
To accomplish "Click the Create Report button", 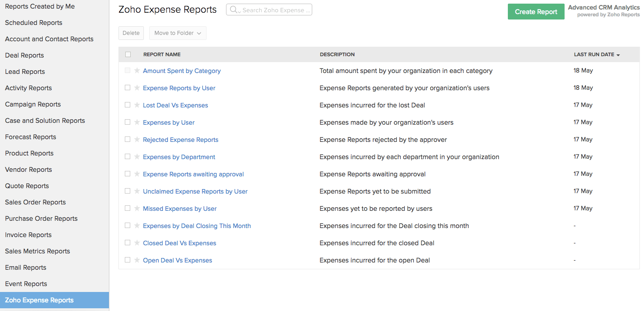I will coord(536,11).
